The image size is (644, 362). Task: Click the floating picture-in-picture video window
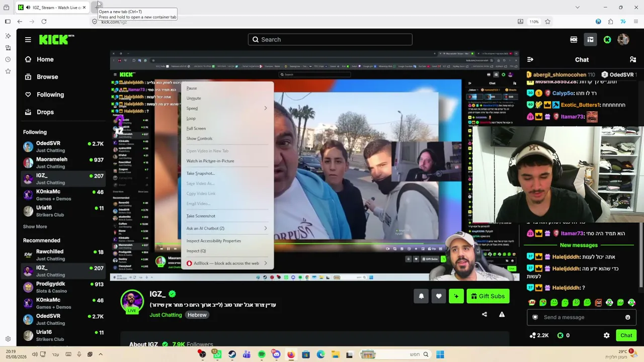click(558, 174)
